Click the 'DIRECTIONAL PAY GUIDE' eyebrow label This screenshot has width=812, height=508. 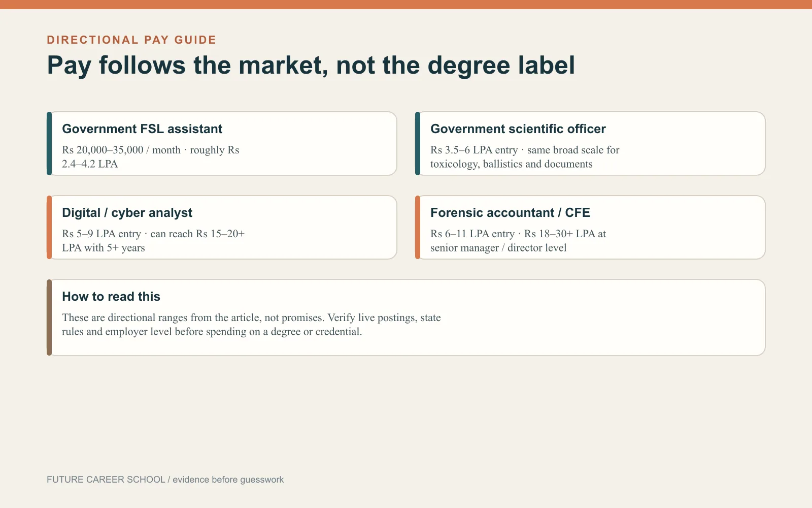click(131, 40)
